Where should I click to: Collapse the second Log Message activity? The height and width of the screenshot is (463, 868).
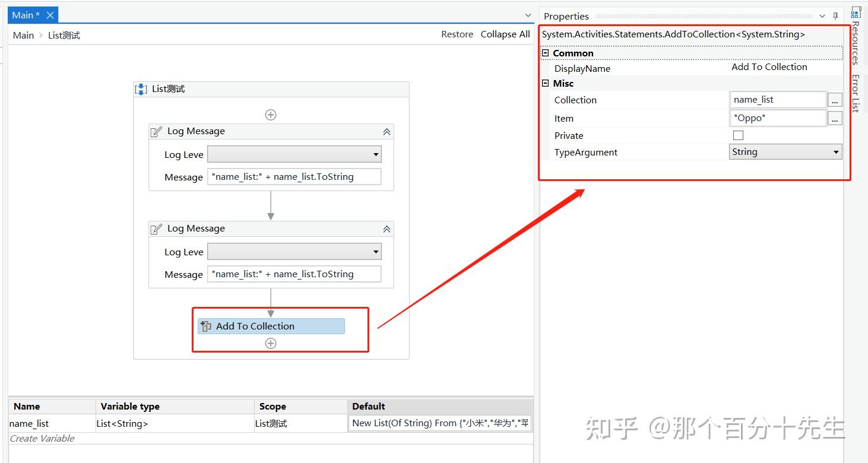click(387, 229)
